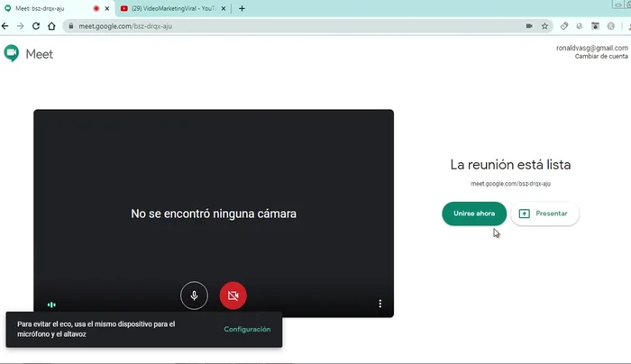Click the No se encontró ninguna cámara message
631x364 pixels.
pyautogui.click(x=214, y=214)
